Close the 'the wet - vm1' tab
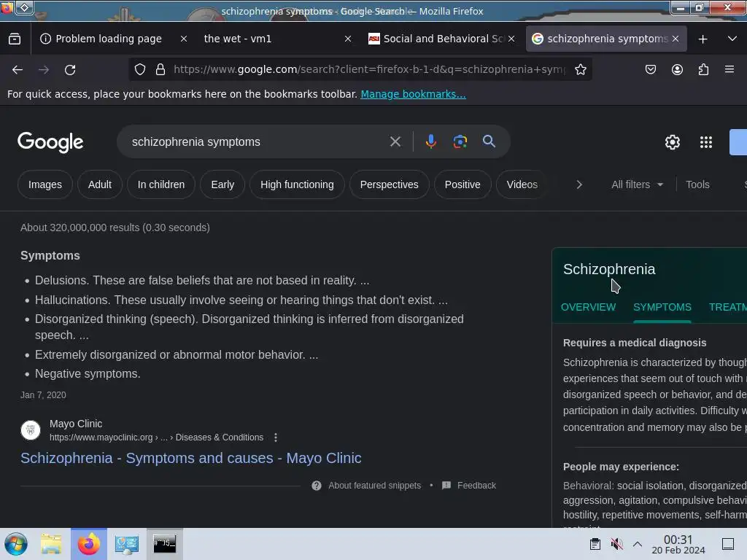747x560 pixels. click(348, 39)
